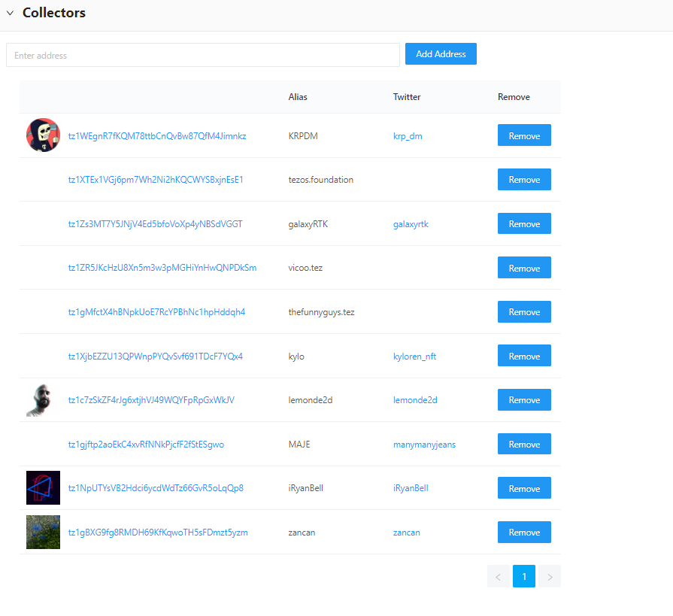This screenshot has height=616, width=673.
Task: Remove the MAJE collector entry
Action: pyautogui.click(x=524, y=445)
